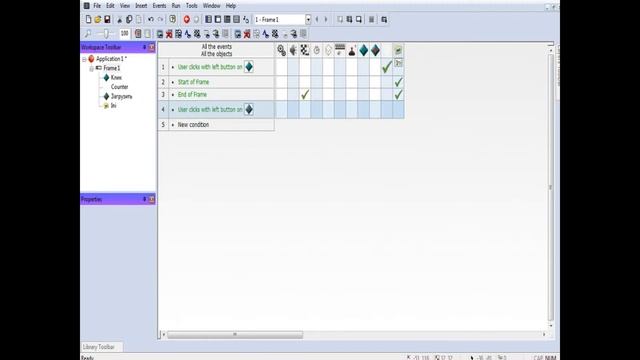Open the Tools menu
This screenshot has width=640, height=360.
(191, 6)
